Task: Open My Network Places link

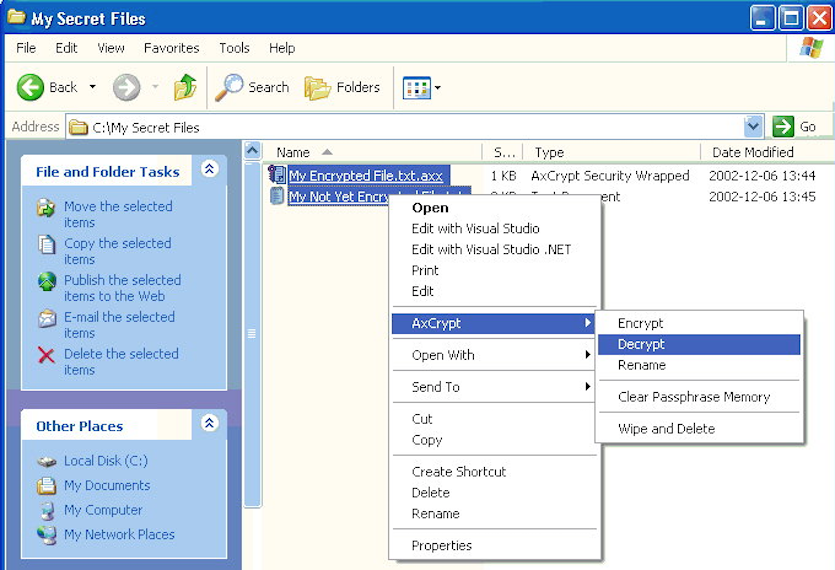Action: click(x=119, y=534)
